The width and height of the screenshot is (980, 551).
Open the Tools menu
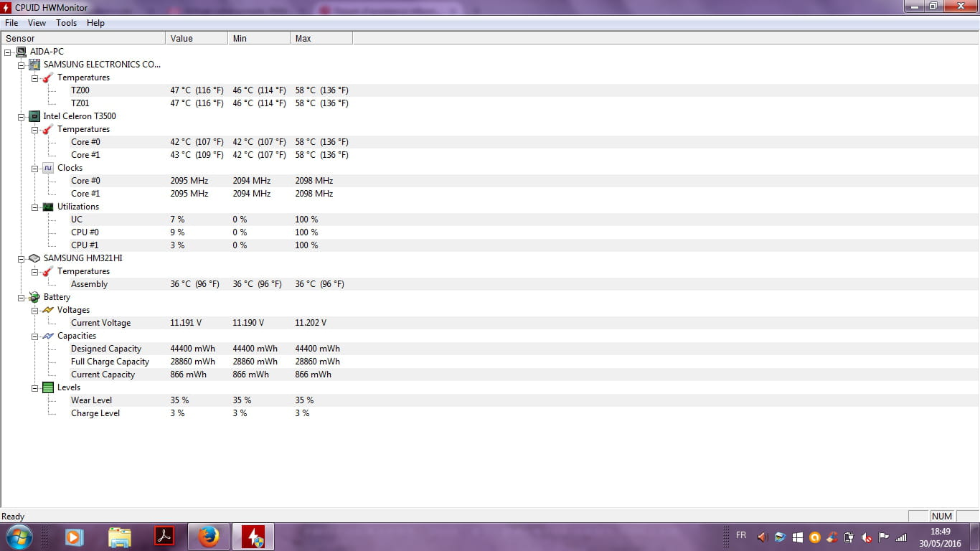pyautogui.click(x=67, y=23)
